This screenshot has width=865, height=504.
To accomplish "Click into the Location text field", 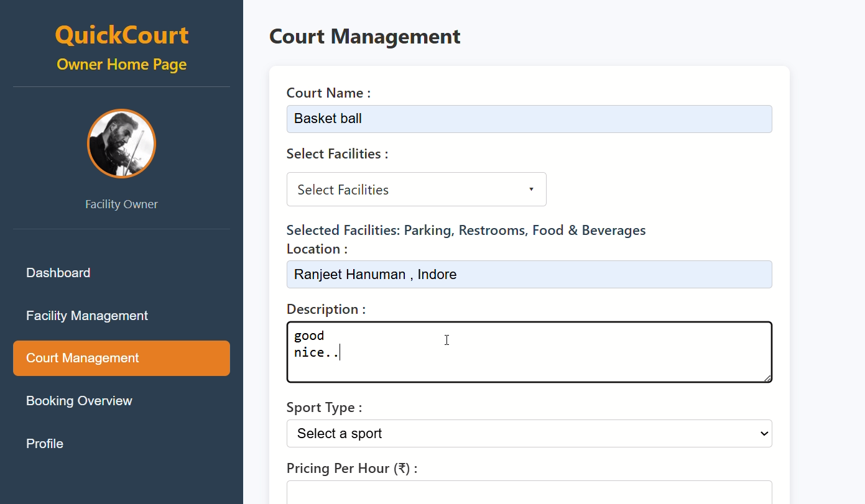I will click(529, 274).
